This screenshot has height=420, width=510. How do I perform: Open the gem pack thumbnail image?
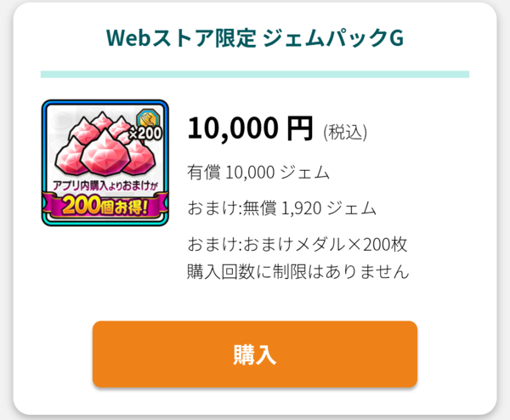[105, 163]
